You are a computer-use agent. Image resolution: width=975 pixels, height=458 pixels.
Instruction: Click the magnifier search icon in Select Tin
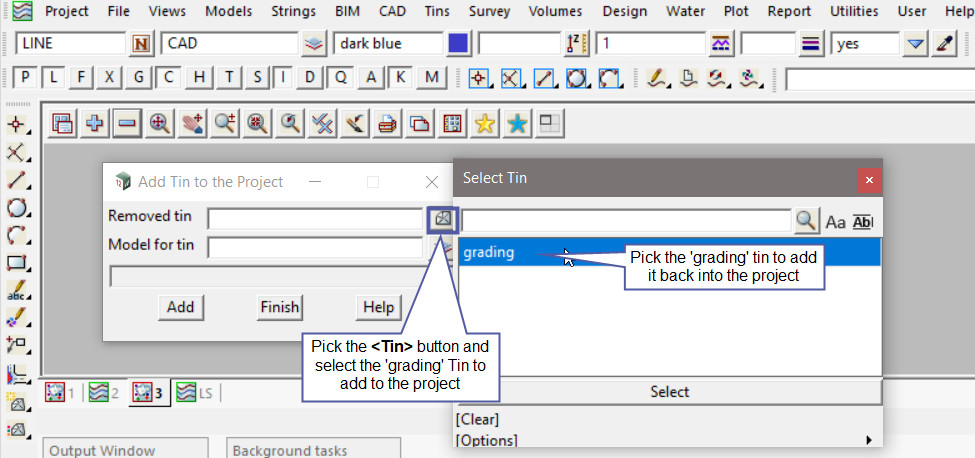(x=806, y=221)
